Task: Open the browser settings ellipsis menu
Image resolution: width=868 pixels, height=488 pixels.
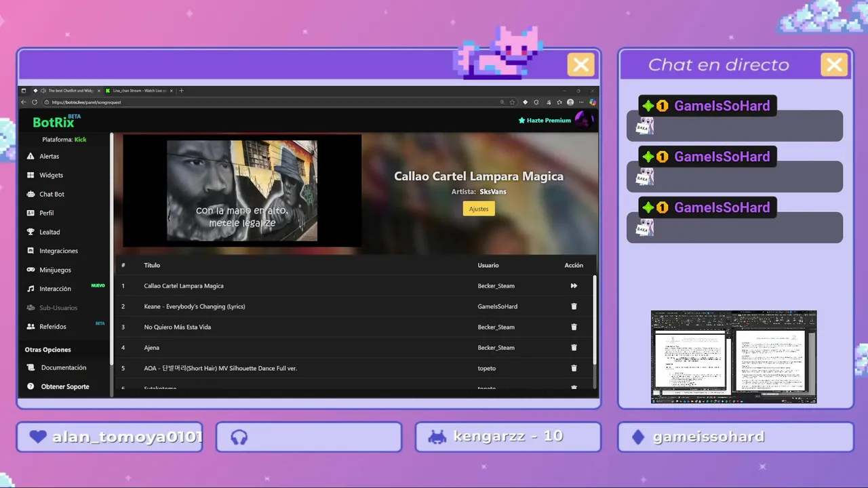Action: 581,102
